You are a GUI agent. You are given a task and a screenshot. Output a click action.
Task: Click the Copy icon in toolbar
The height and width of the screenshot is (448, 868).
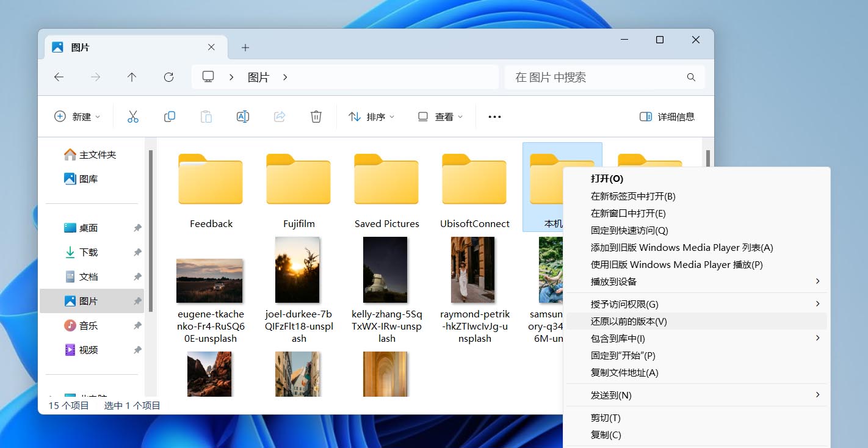point(170,117)
